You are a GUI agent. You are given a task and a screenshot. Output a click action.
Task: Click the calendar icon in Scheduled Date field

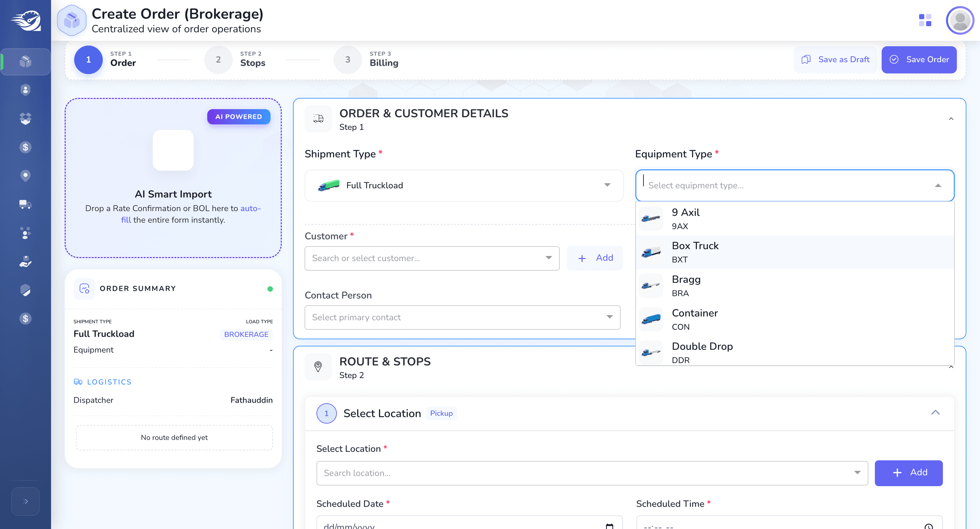click(x=609, y=526)
